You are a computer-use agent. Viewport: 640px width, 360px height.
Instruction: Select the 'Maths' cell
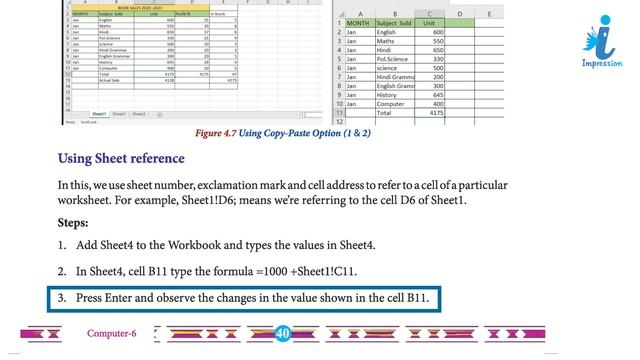(x=395, y=41)
